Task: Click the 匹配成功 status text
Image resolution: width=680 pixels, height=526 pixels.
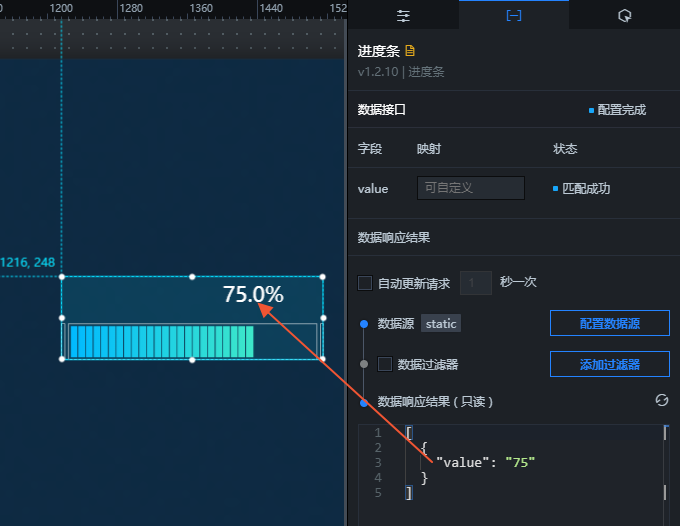Action: click(586, 188)
